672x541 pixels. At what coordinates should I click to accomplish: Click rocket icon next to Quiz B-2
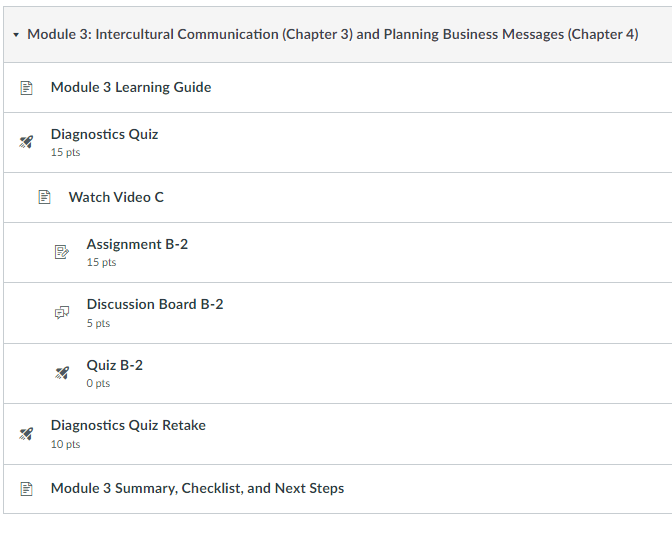62,373
